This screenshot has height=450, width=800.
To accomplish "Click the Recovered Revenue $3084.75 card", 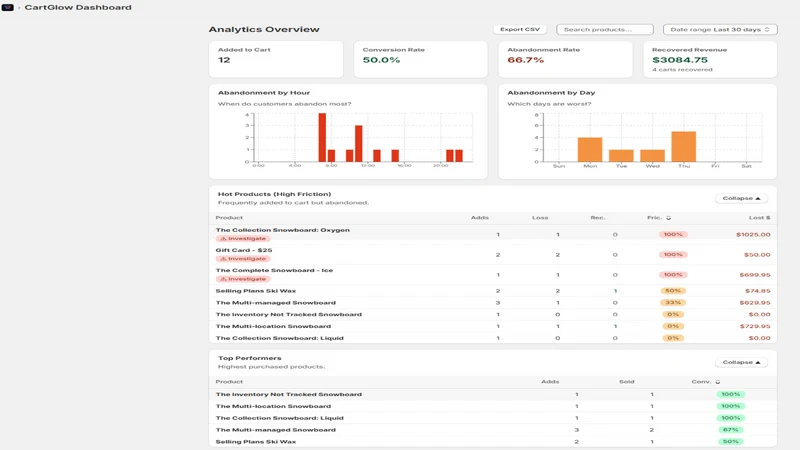I will pos(710,59).
